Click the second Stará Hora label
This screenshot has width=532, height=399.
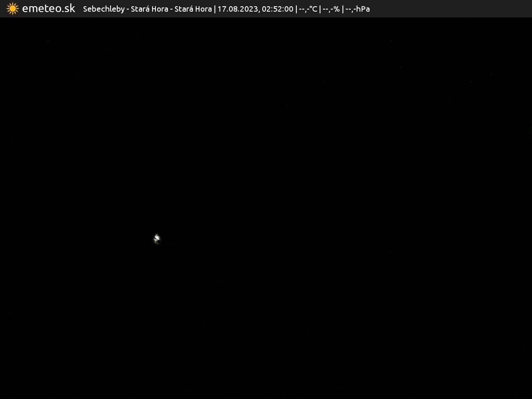point(193,9)
